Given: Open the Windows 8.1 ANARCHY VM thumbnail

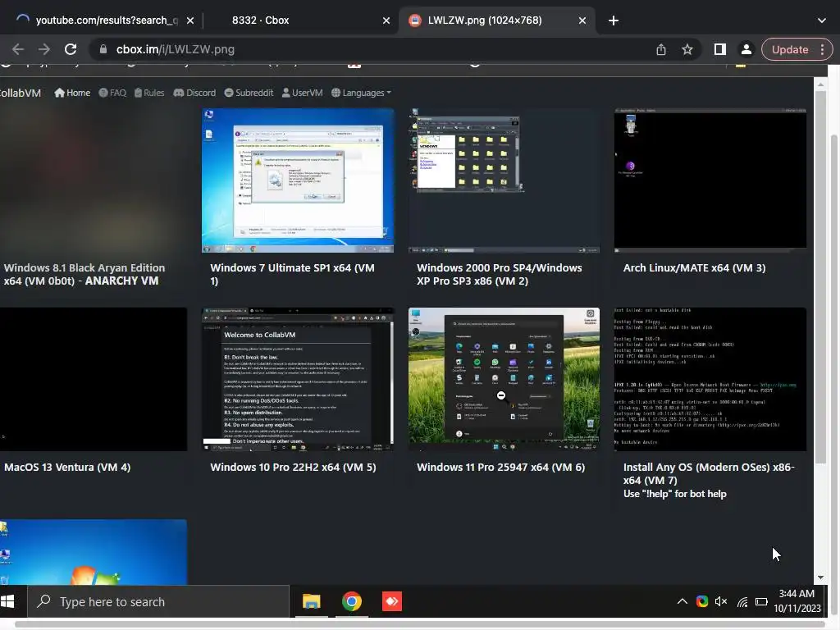Looking at the screenshot, I should (94, 180).
